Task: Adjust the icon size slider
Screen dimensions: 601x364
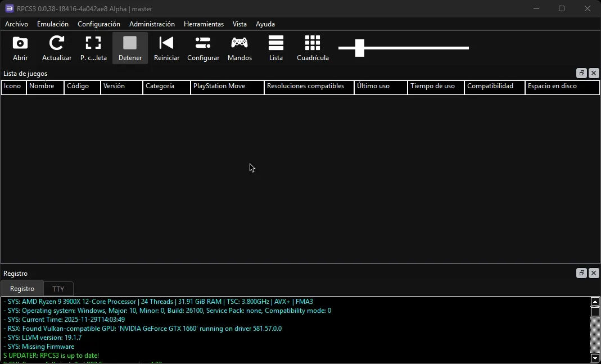Action: [x=360, y=48]
